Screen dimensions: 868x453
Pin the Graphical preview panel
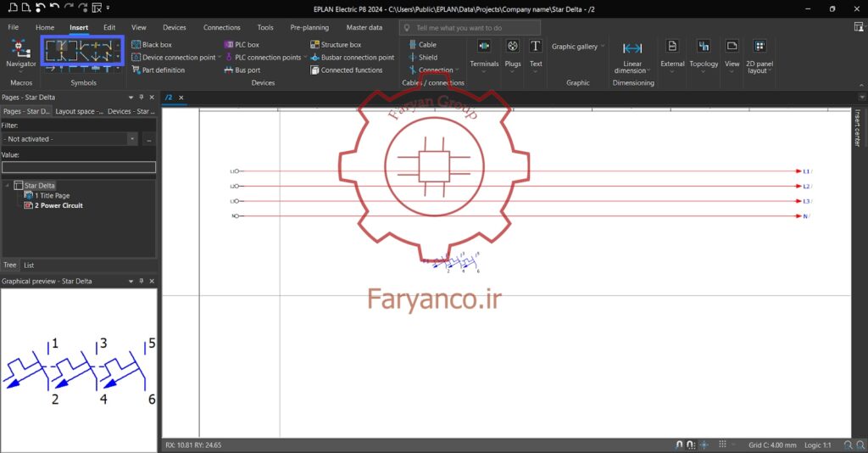coord(142,281)
